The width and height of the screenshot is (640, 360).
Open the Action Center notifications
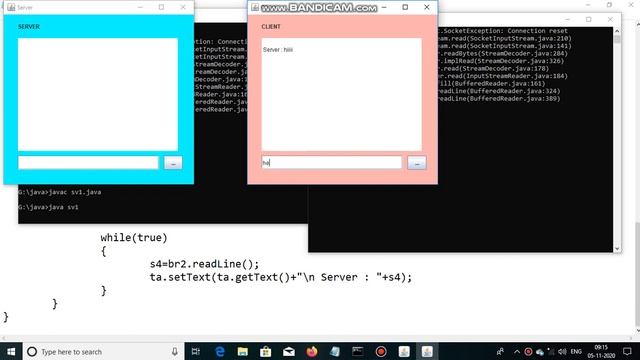tap(627, 351)
